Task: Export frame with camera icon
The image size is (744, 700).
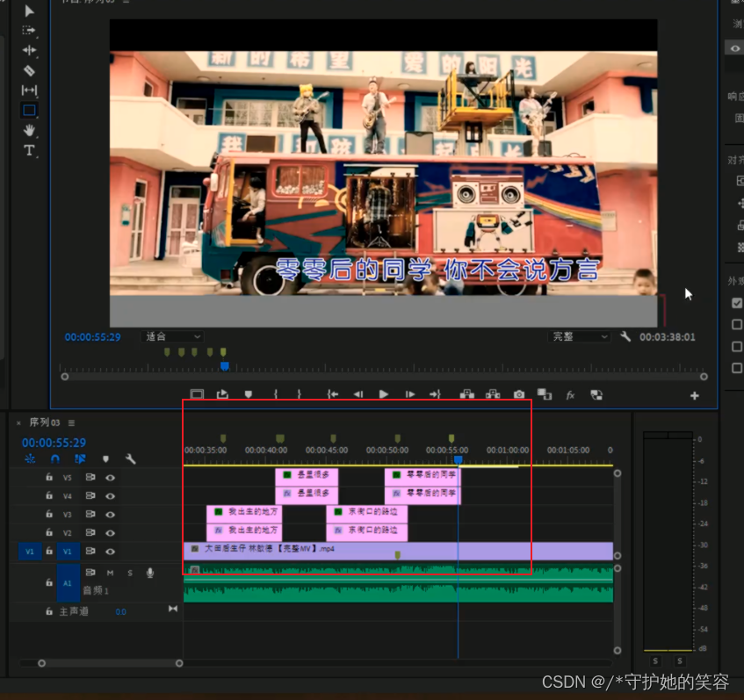Action: [x=519, y=394]
